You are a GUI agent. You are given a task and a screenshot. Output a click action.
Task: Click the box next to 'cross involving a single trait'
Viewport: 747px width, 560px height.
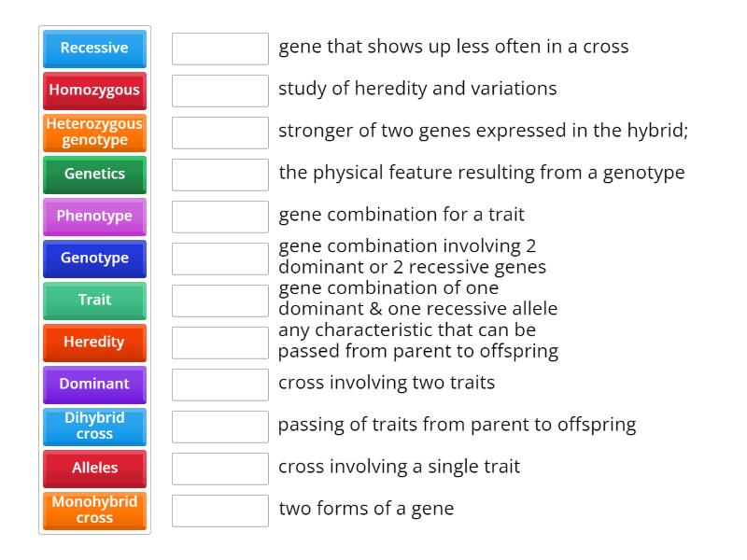218,468
